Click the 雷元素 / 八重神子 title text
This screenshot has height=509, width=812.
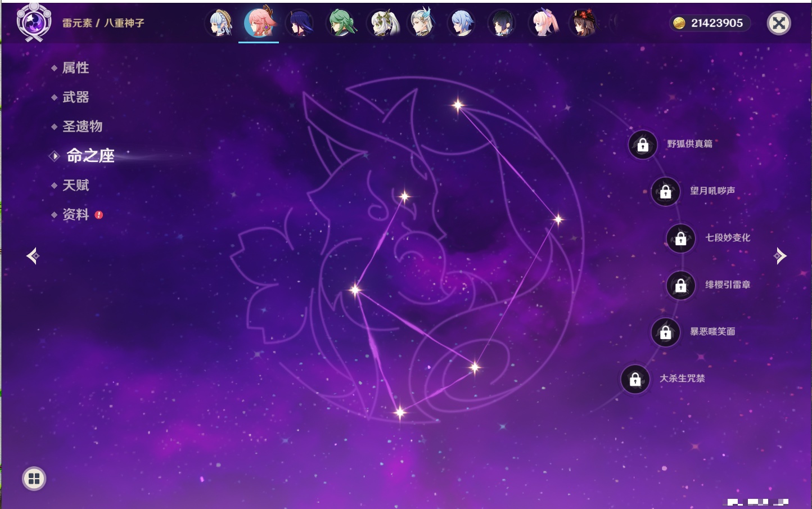pos(103,23)
